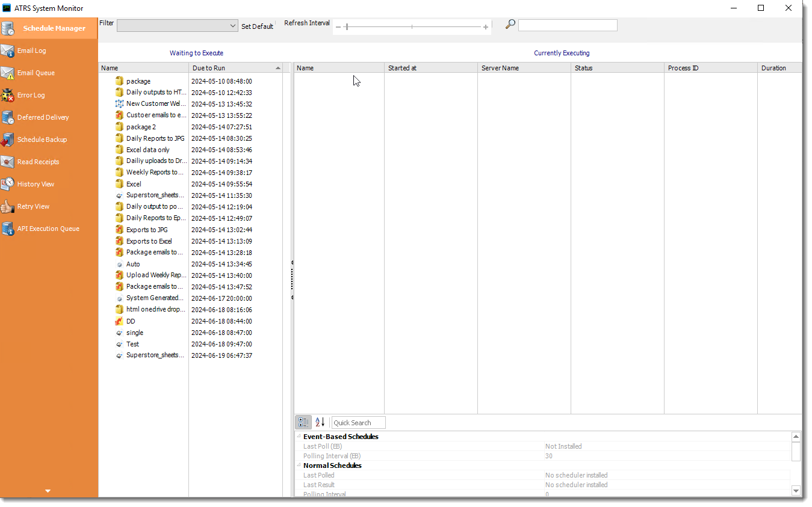Collapse the Normal Schedules group
This screenshot has height=507, width=812.
tap(299, 466)
